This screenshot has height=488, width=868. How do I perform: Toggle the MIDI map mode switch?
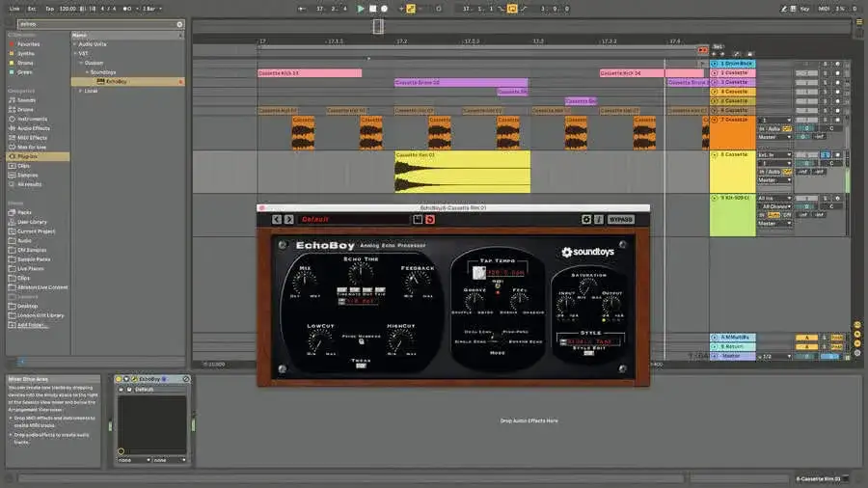click(824, 9)
